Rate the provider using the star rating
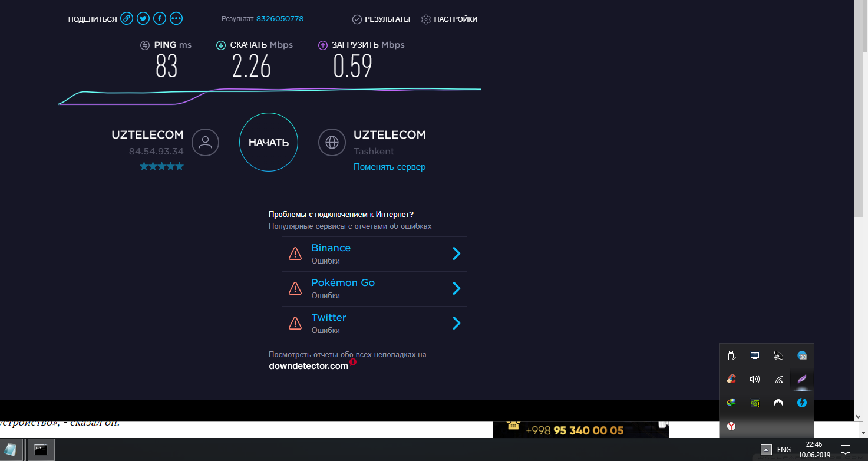Image resolution: width=868 pixels, height=461 pixels. click(x=161, y=167)
